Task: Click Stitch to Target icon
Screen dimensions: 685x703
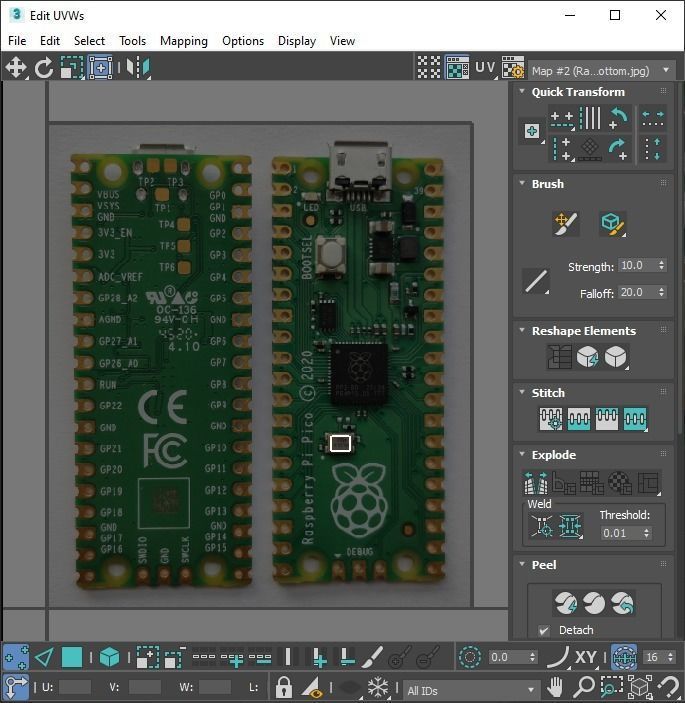Action: [551, 419]
